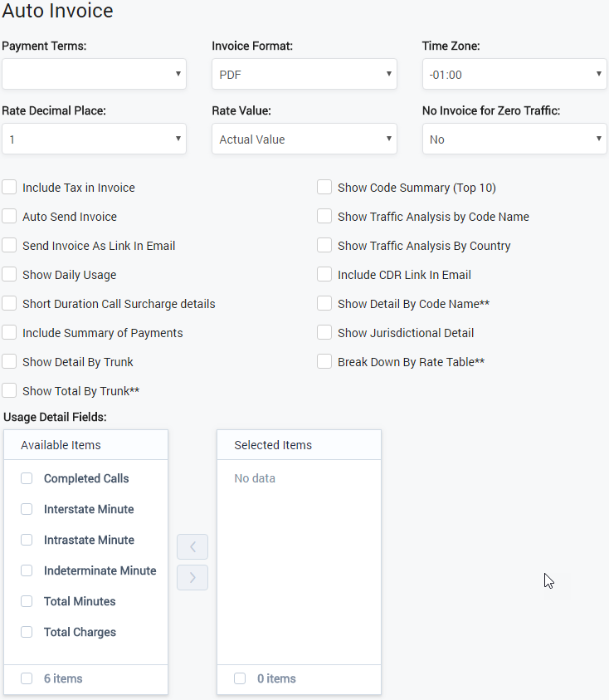Check Interstate Minute in Available Items
609x700 pixels.
pos(26,509)
